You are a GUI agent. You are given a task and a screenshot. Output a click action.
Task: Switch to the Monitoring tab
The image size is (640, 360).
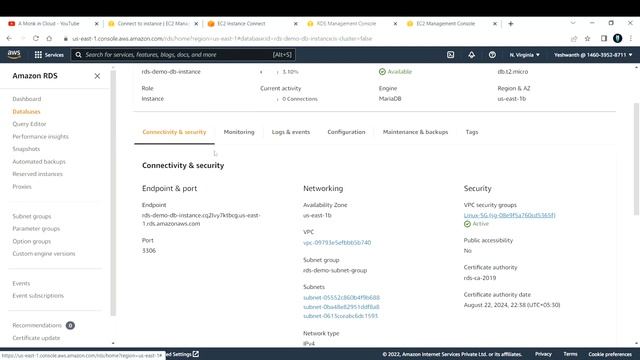pos(239,132)
